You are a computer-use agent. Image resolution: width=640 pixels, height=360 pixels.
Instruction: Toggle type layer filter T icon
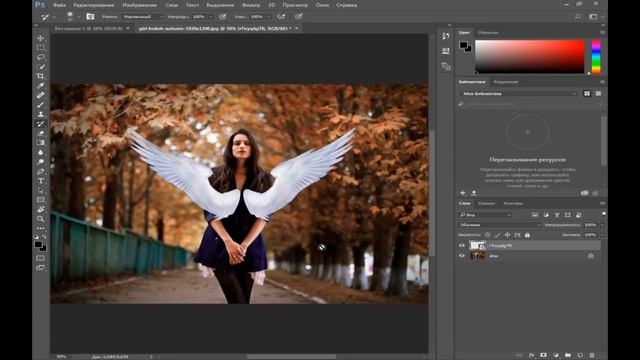(557, 215)
